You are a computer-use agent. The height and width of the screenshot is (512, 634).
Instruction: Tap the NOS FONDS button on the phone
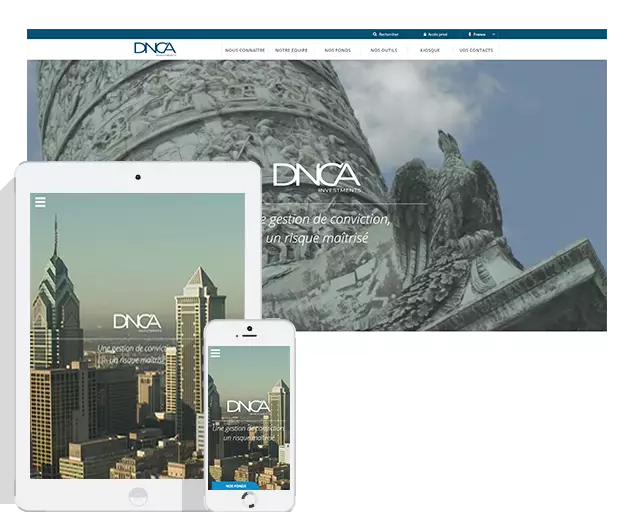(x=236, y=486)
